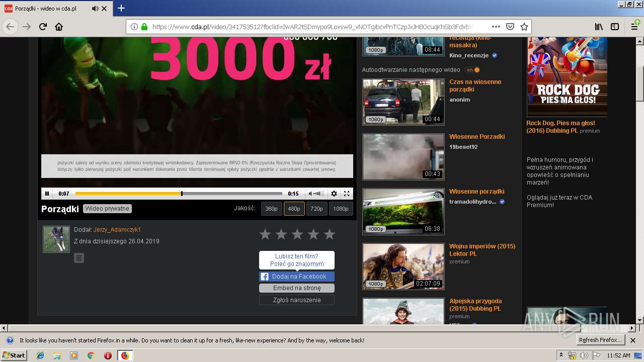Image resolution: width=644 pixels, height=362 pixels.
Task: Select 480p video quality
Action: (294, 209)
